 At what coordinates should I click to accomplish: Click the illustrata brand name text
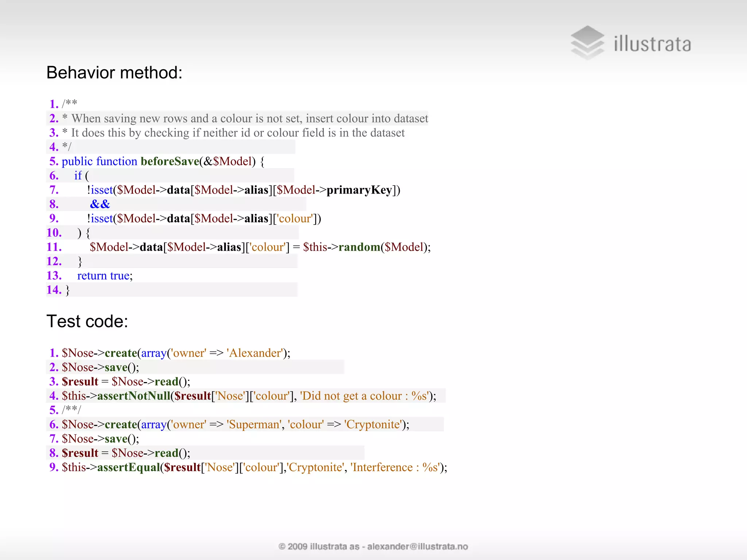(652, 44)
